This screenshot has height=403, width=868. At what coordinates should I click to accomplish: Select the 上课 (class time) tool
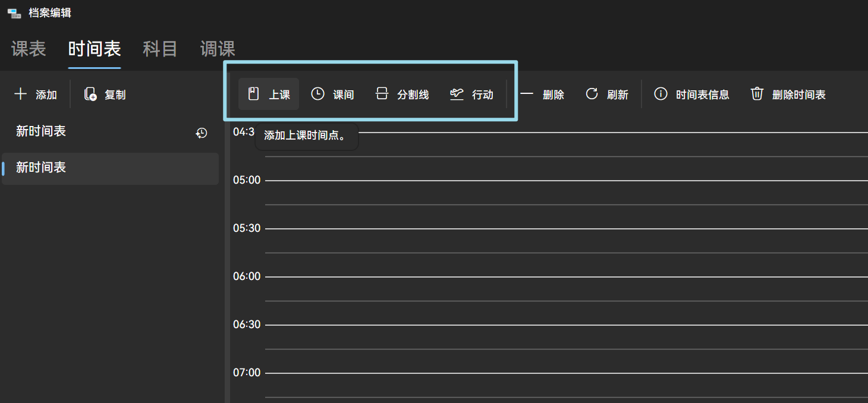click(x=268, y=93)
